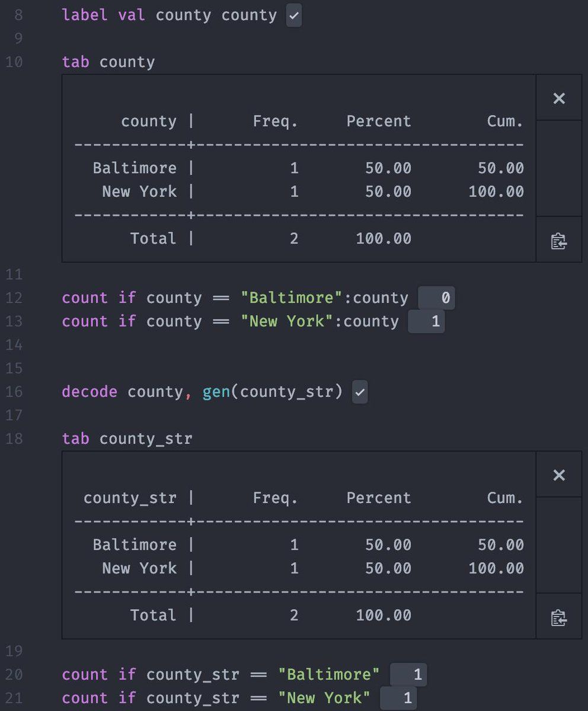The height and width of the screenshot is (711, 588).
Task: Click line number 10 in the gutter
Action: click(14, 62)
